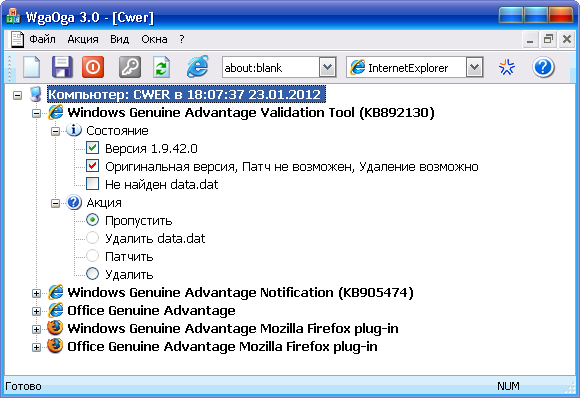The width and height of the screenshot is (580, 398).
Task: Open the Файл menu
Action: tap(43, 39)
